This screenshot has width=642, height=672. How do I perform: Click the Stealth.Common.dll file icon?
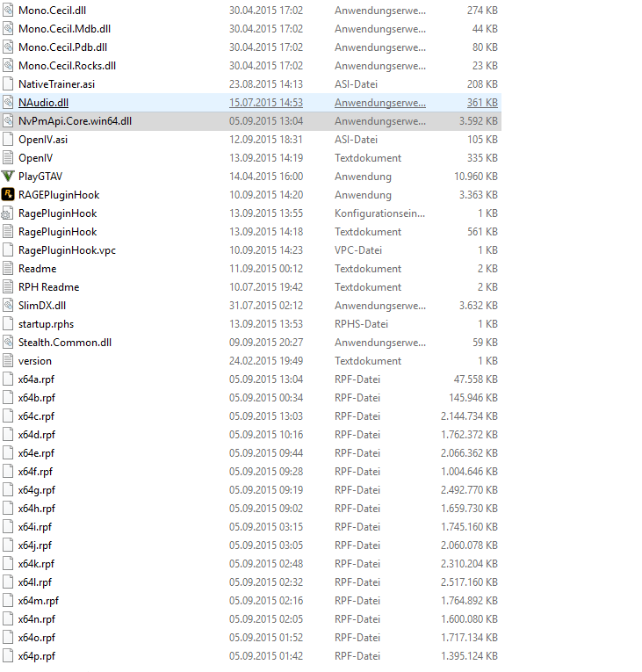click(8, 342)
